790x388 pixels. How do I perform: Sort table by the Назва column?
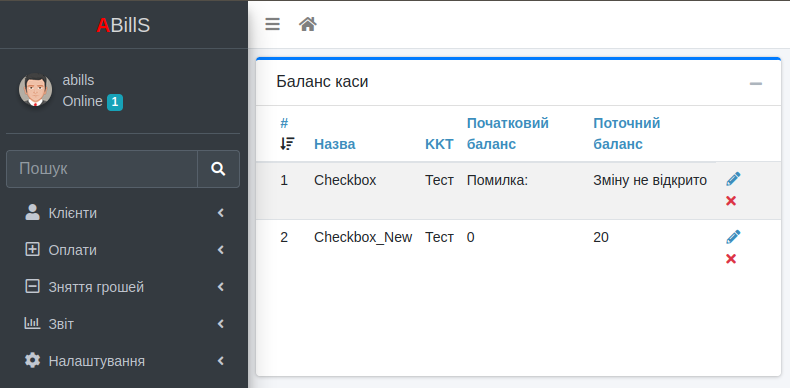pyautogui.click(x=335, y=144)
